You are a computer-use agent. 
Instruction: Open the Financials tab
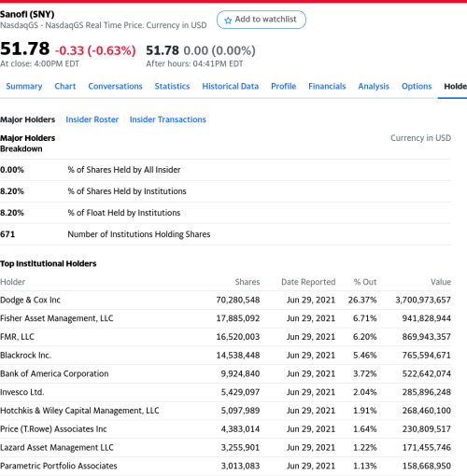point(327,86)
